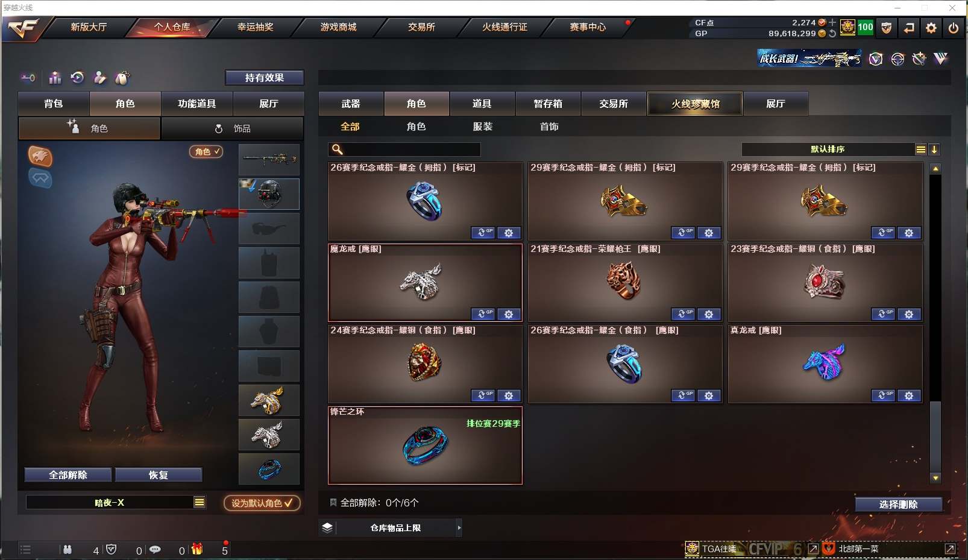Toggle the 角色 checkmark above character preview

206,152
